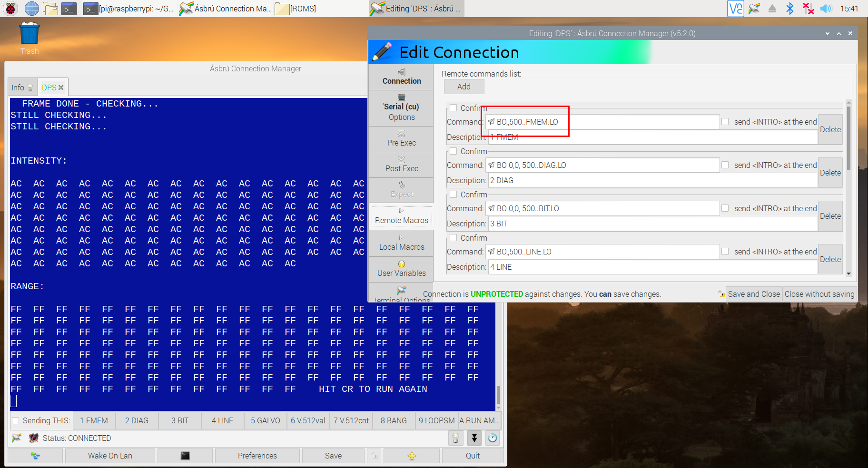
Task: Switch to the Info tab
Action: 20,87
